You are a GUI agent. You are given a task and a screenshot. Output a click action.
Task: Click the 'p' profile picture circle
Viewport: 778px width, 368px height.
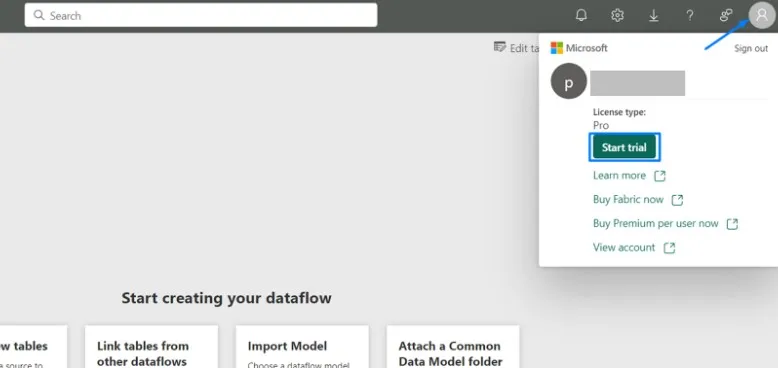pyautogui.click(x=569, y=81)
